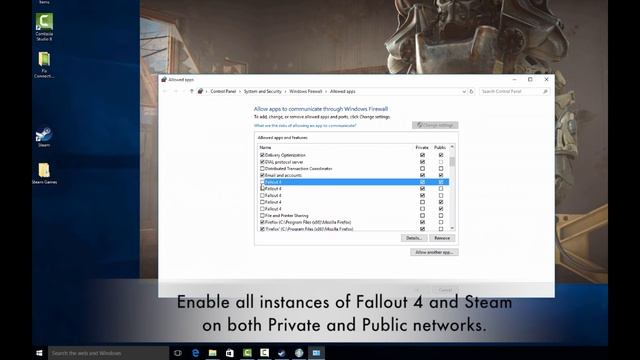Toggle the Email and accounts checkbox
The width and height of the screenshot is (640, 360).
pyautogui.click(x=262, y=175)
